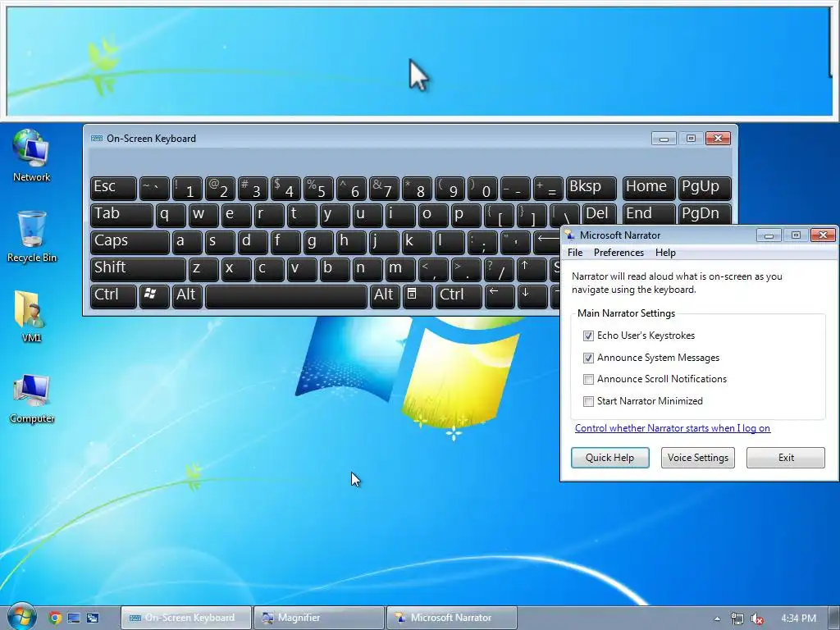Switch to Magnifier taskbar button

(x=319, y=618)
